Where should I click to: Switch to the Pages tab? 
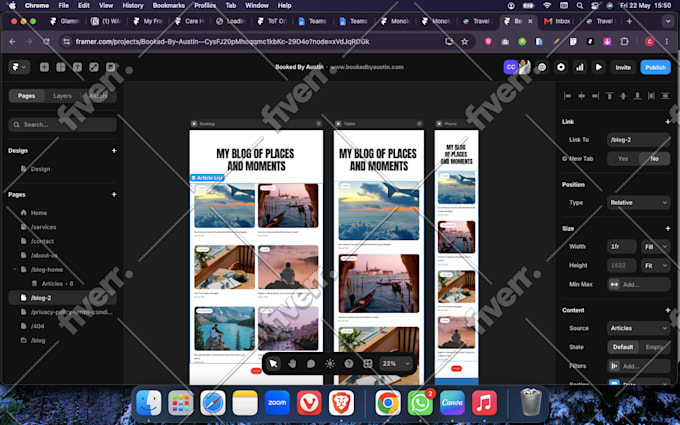point(26,96)
